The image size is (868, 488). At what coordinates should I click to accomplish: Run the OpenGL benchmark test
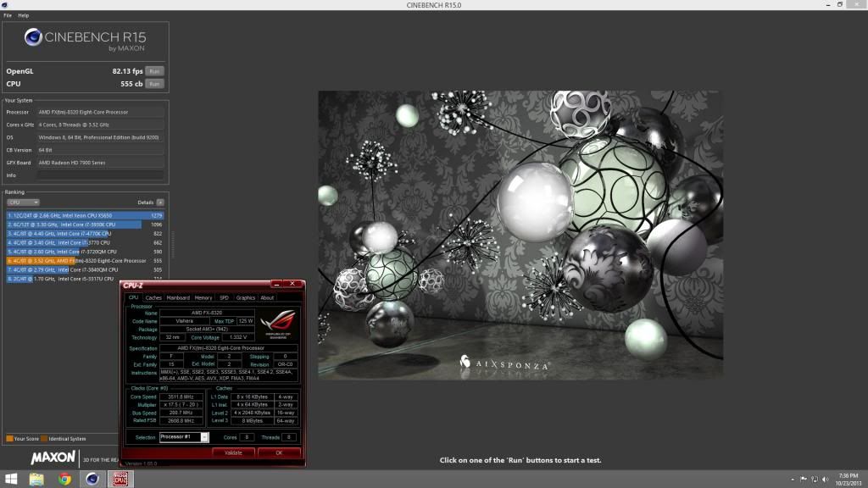pyautogui.click(x=154, y=71)
